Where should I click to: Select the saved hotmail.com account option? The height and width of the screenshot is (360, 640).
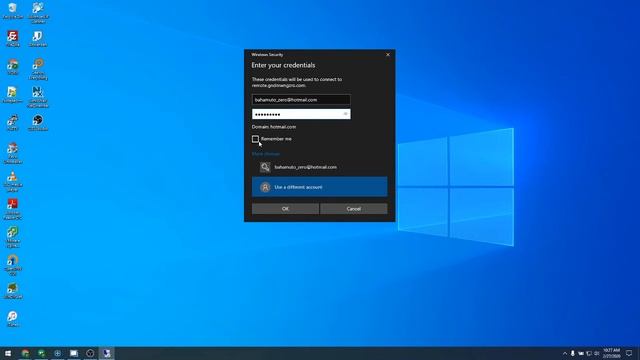click(320, 167)
